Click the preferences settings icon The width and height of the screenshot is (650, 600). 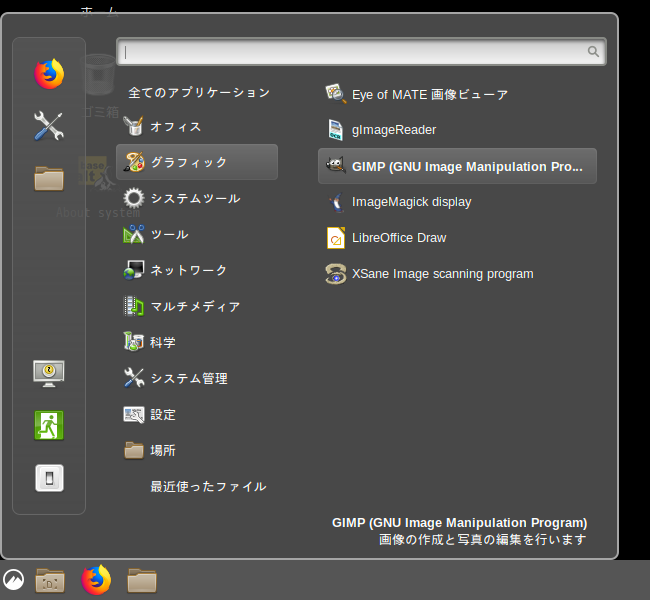click(134, 414)
